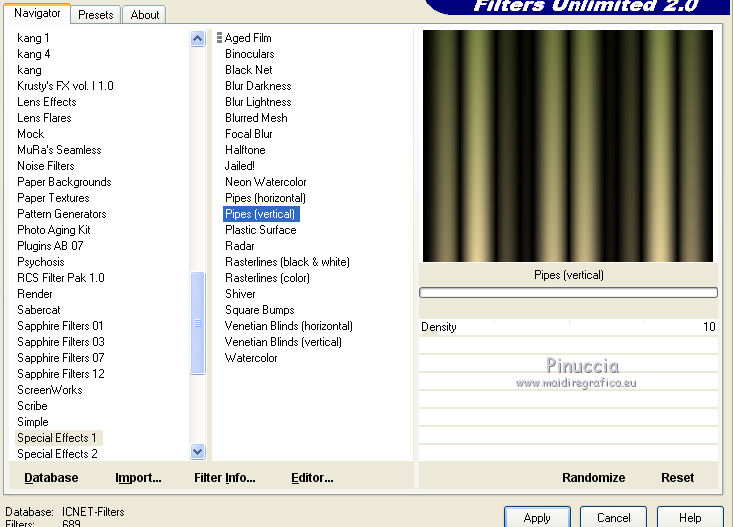This screenshot has height=527, width=733.
Task: Select the 'Sapphire Filters 12' category
Action: coord(61,374)
